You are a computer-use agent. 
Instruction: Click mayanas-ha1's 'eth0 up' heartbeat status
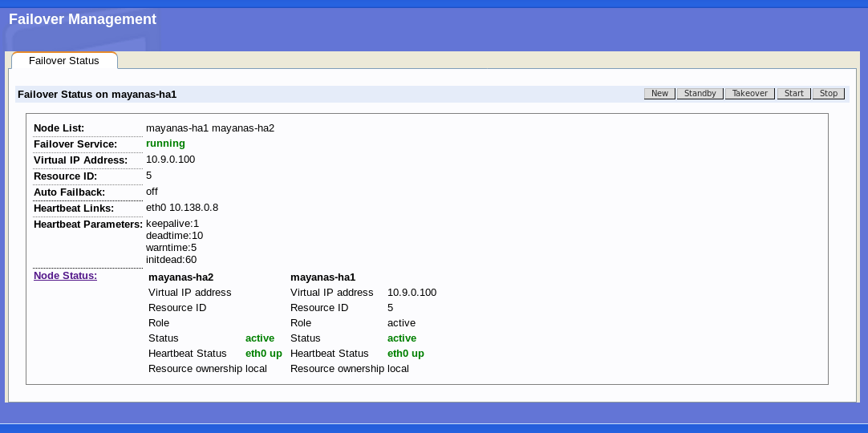pyautogui.click(x=405, y=354)
